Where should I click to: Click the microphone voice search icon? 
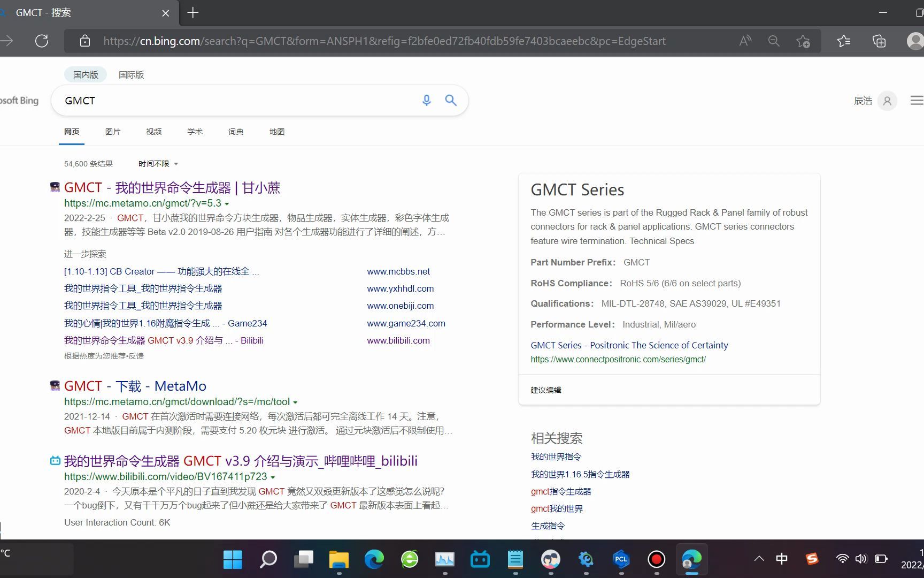point(426,100)
